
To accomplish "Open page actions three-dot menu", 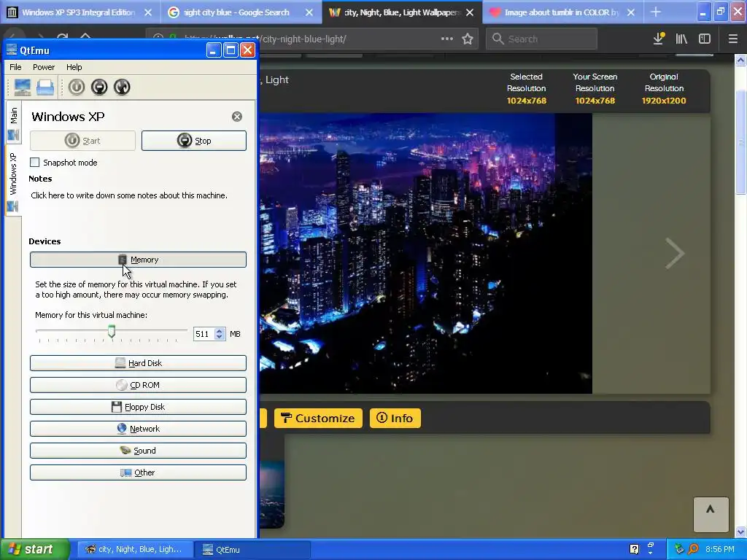I will click(447, 39).
